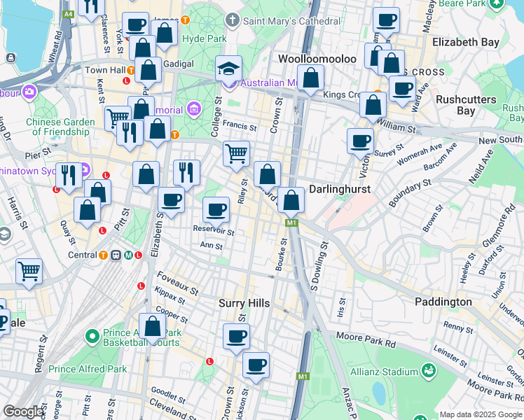
Task: Select the Boundary St road label
Action: point(410,193)
